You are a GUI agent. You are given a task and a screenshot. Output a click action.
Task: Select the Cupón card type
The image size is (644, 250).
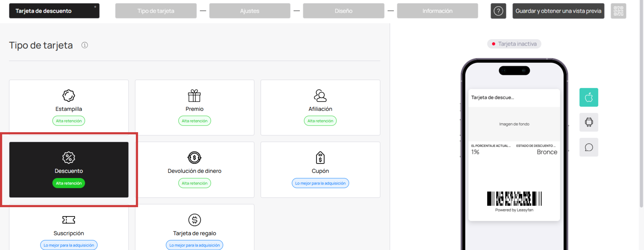click(x=320, y=170)
